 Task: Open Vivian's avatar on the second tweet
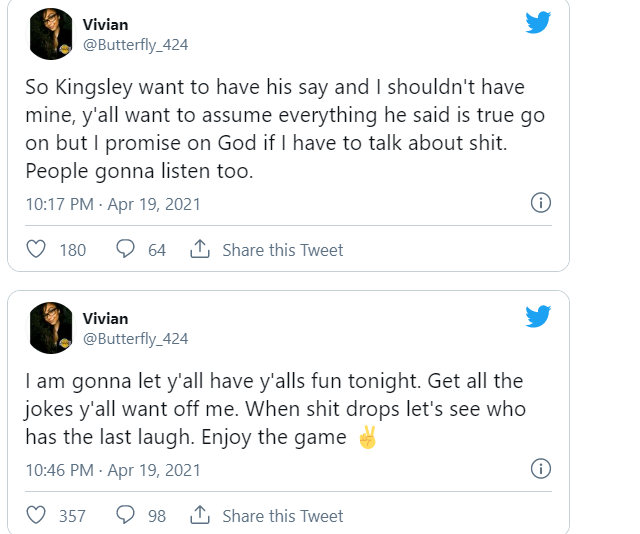click(x=51, y=327)
